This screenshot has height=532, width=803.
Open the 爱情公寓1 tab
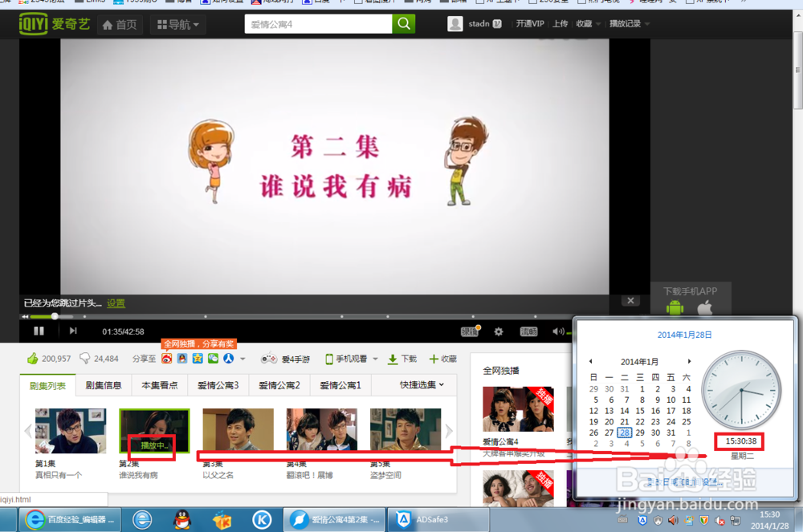[x=340, y=385]
